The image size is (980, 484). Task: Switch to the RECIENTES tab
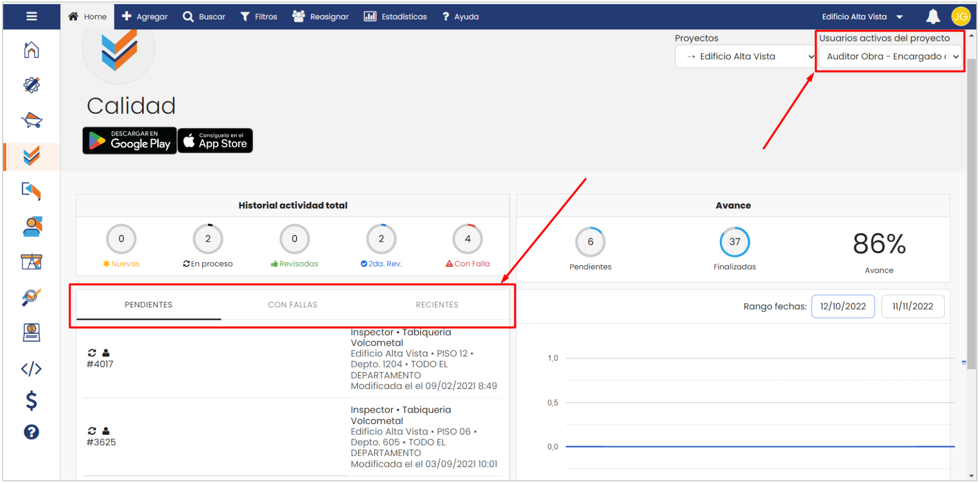pos(437,305)
